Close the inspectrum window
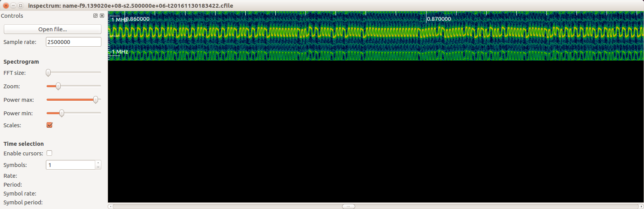 6,5
